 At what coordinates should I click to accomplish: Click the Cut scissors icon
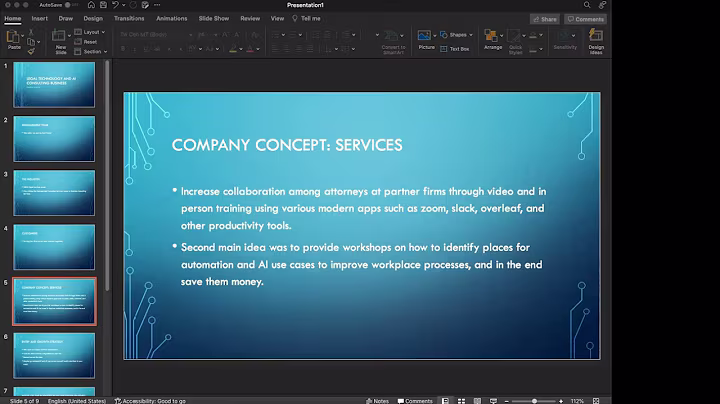coord(31,32)
